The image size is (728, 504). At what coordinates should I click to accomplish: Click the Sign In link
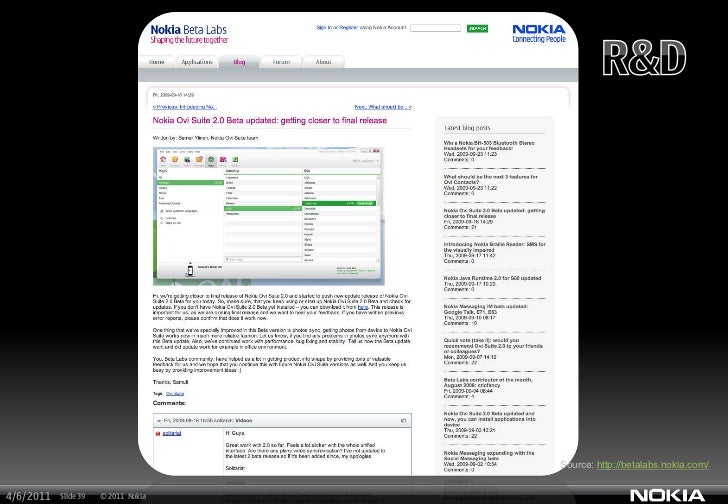click(324, 27)
